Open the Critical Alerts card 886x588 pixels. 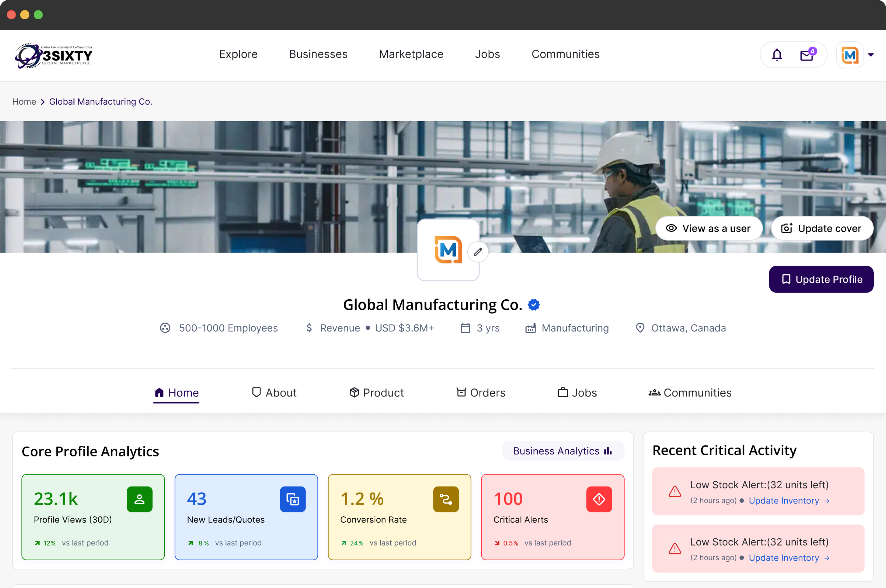pyautogui.click(x=553, y=517)
